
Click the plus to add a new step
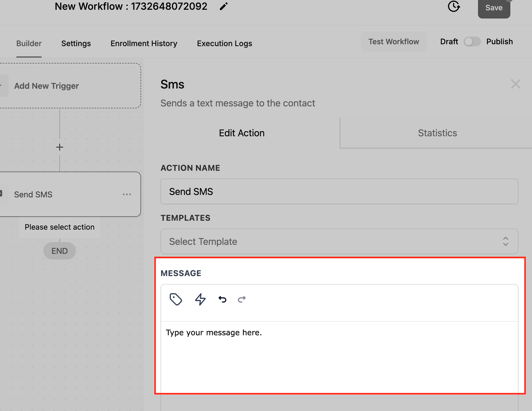(x=59, y=147)
